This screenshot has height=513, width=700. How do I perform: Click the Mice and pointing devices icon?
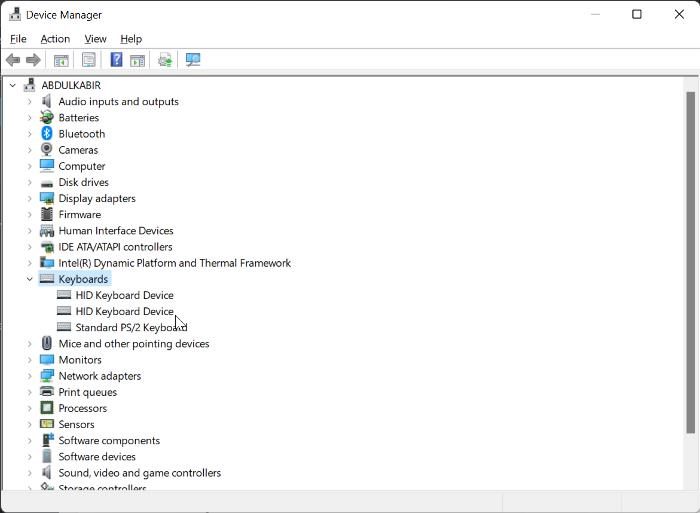[47, 343]
